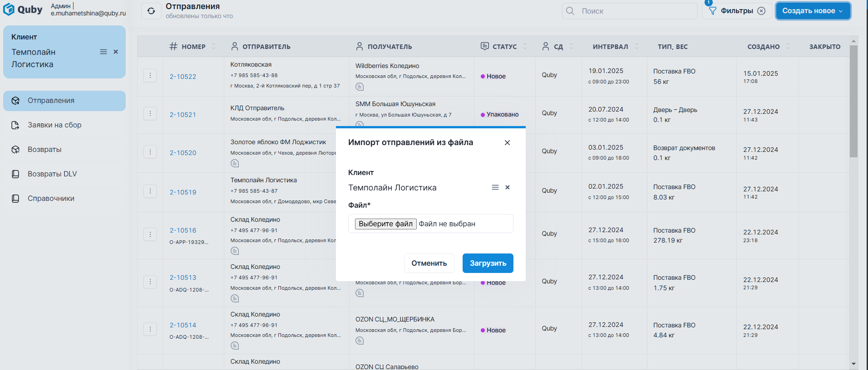Image resolution: width=868 pixels, height=370 pixels.
Task: Click sender comment icon in row 2-10514
Action: 235,346
